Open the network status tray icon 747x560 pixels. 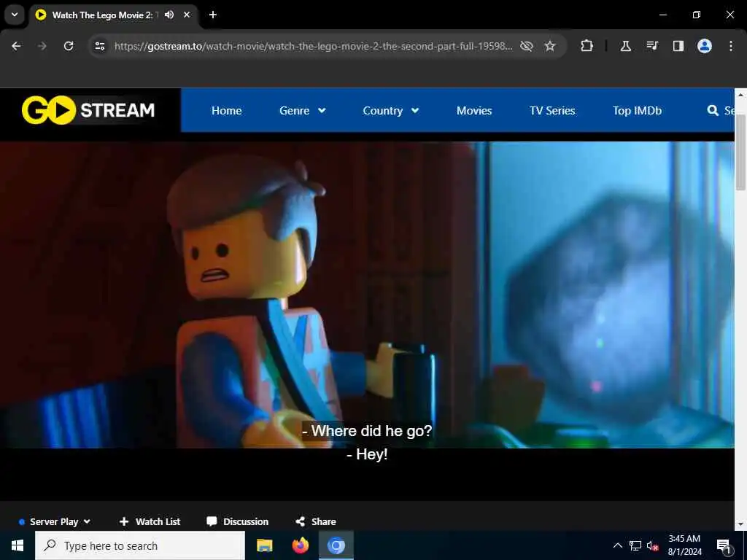click(635, 545)
